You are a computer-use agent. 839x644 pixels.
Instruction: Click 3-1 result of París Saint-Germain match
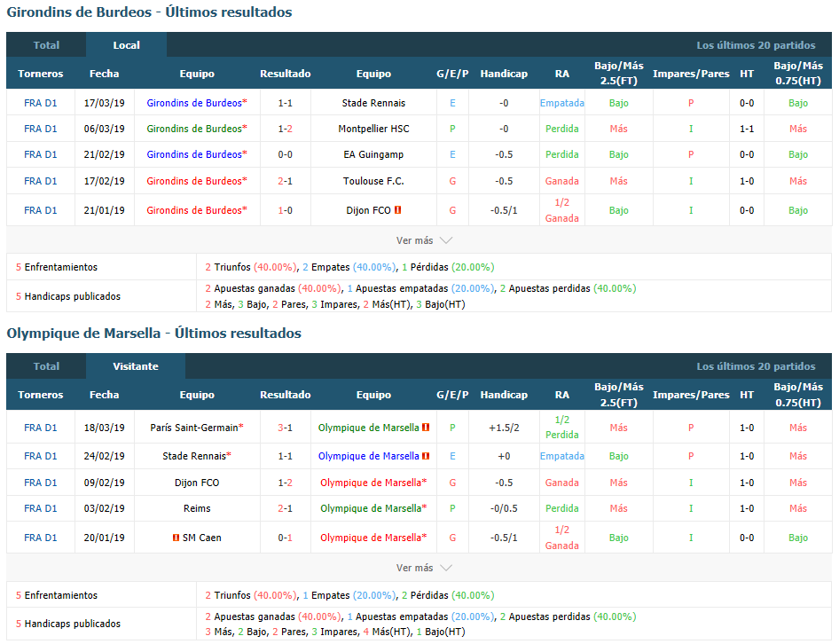286,428
